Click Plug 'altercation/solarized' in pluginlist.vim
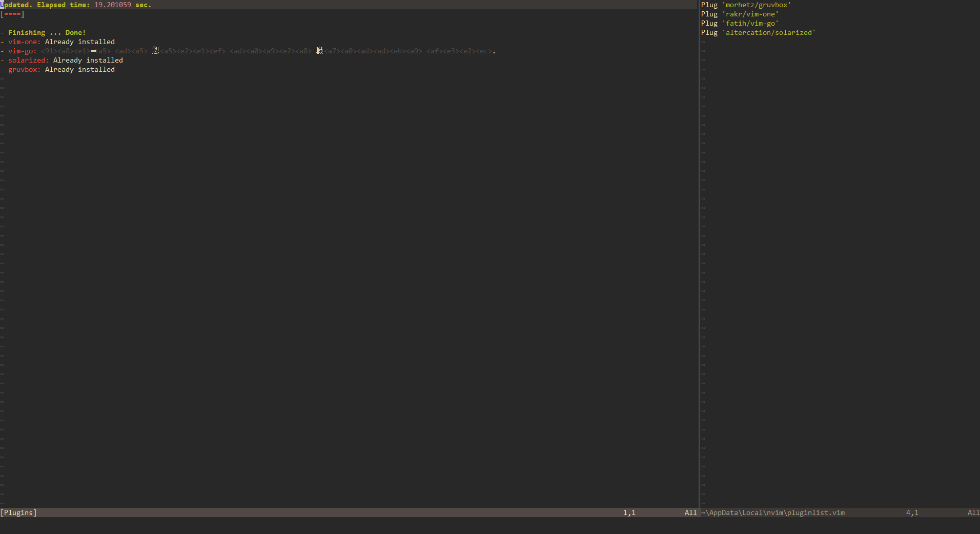 pos(758,32)
